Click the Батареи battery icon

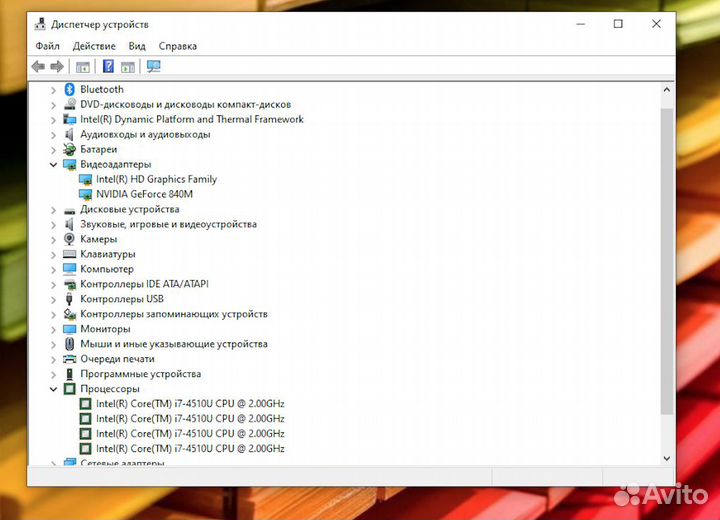[69, 149]
